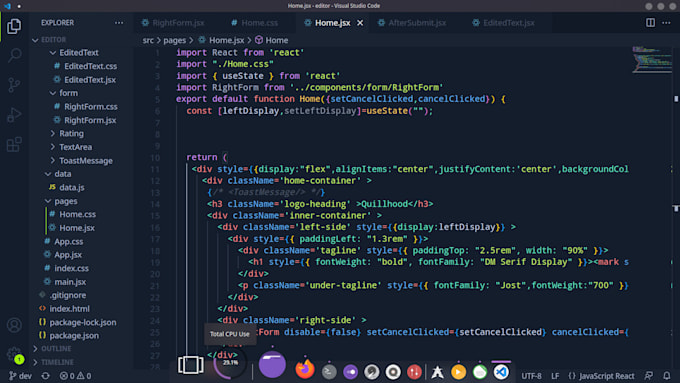This screenshot has height=383, width=680.
Task: Click the src breadcrumb segment
Action: [x=148, y=40]
